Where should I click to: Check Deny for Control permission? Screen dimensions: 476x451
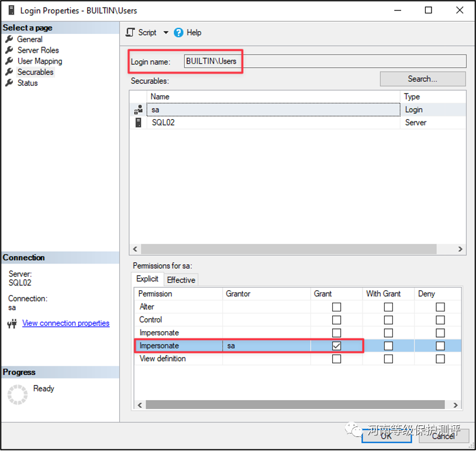(440, 320)
